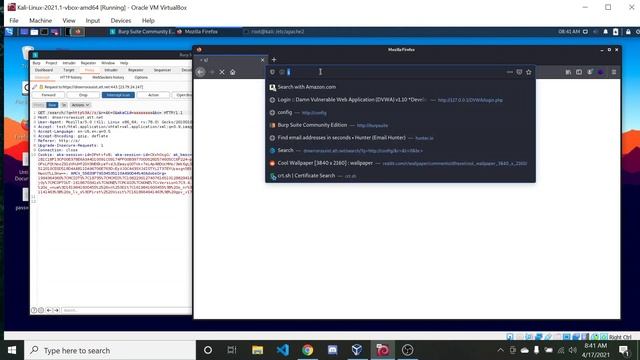Open the WebSockets history sub-tab
Screen dimensions: 640x360
click(x=108, y=77)
